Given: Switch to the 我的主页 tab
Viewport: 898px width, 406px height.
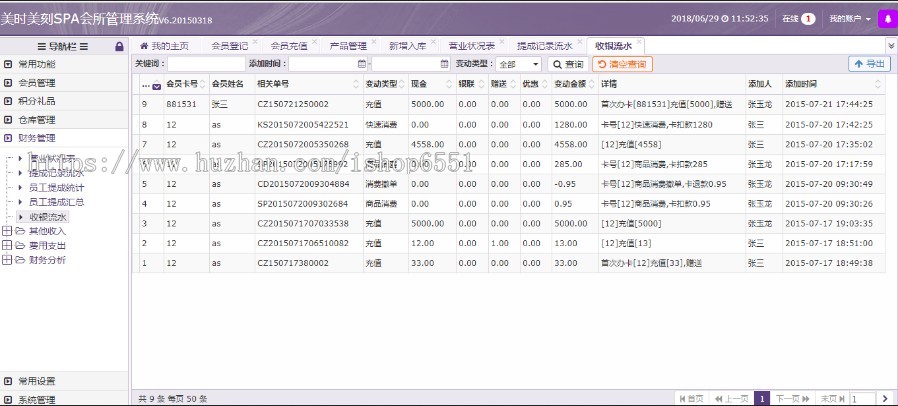Looking at the screenshot, I should click(164, 46).
